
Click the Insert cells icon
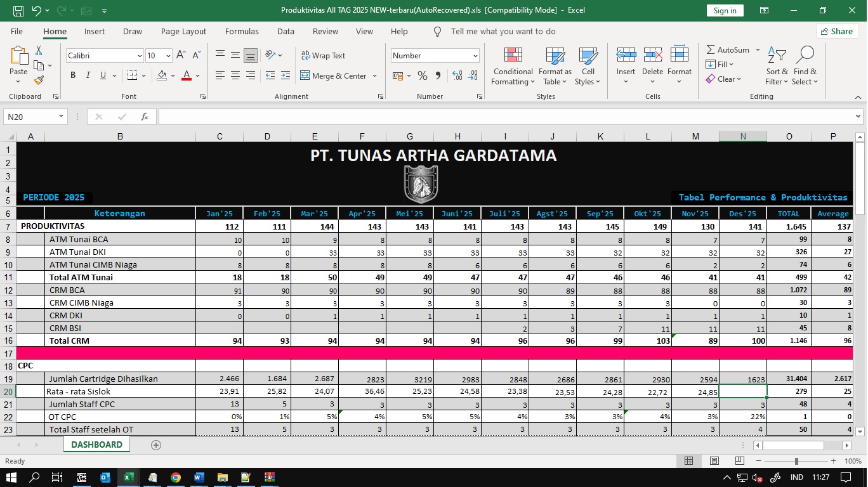626,56
